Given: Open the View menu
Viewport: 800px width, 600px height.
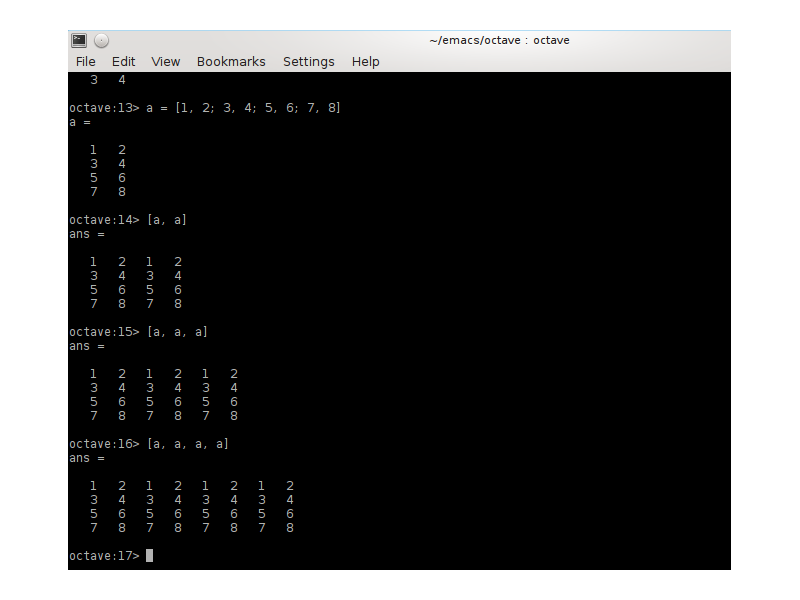Looking at the screenshot, I should tap(165, 61).
